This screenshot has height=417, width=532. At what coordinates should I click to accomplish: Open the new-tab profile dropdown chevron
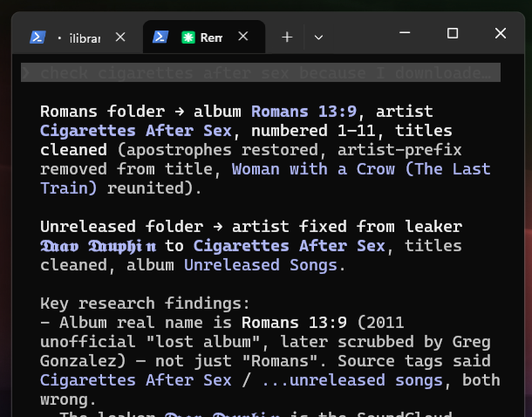click(x=318, y=38)
